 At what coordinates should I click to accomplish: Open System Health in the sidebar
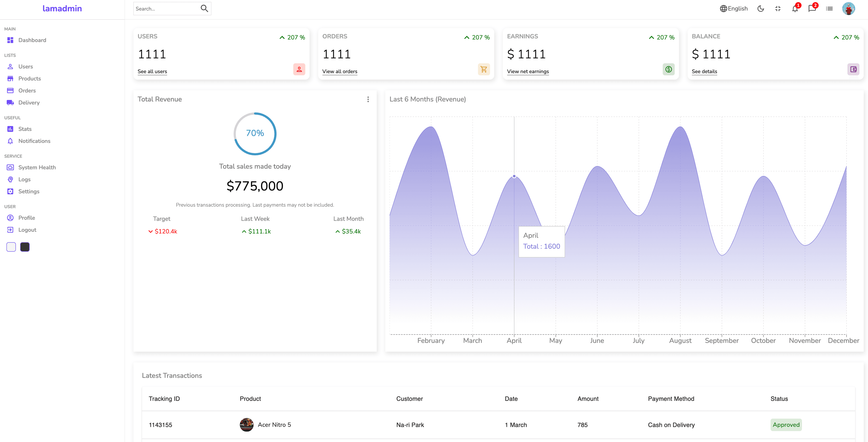point(37,168)
